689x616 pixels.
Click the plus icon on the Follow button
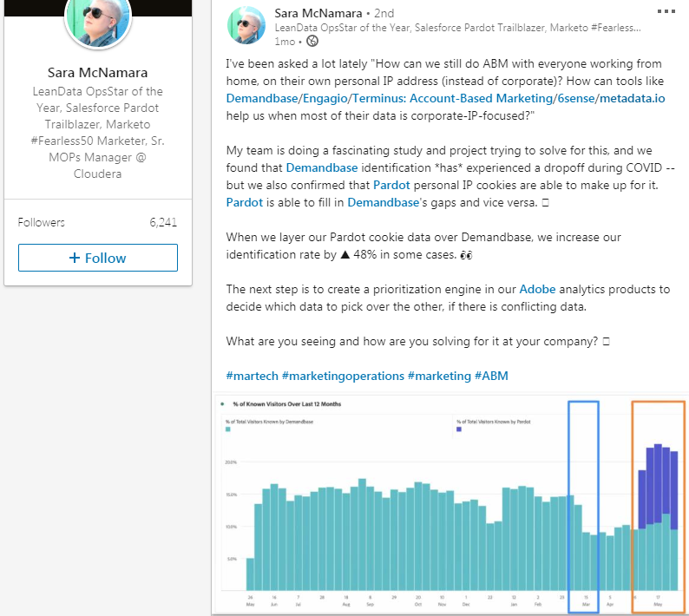(x=75, y=258)
